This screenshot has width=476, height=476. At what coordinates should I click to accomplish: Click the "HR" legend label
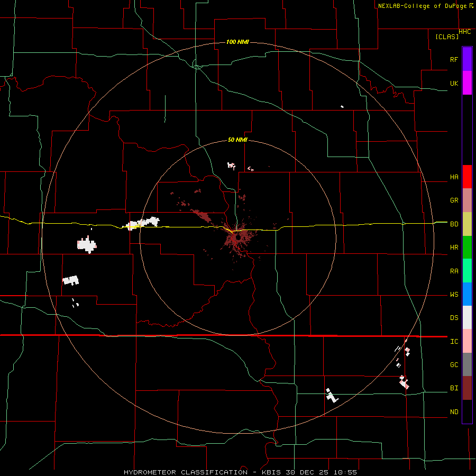454,248
